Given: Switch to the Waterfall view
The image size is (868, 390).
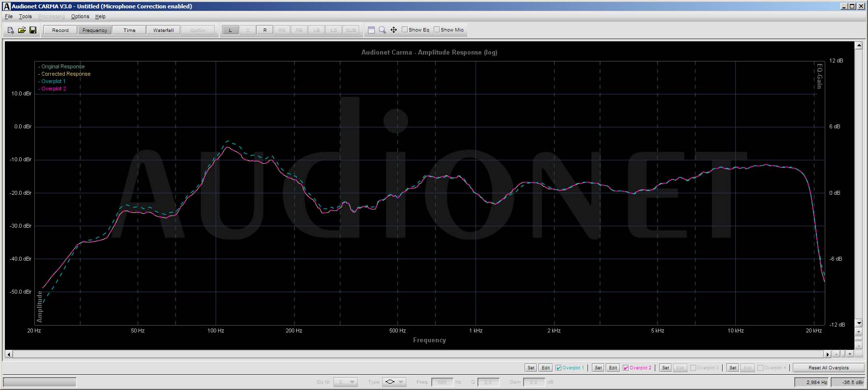Looking at the screenshot, I should tap(163, 30).
